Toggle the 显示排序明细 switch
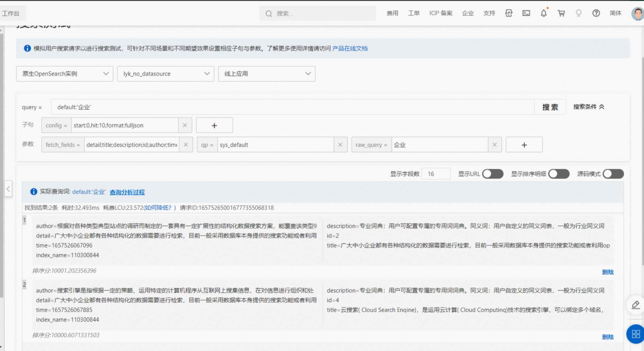 [559, 174]
